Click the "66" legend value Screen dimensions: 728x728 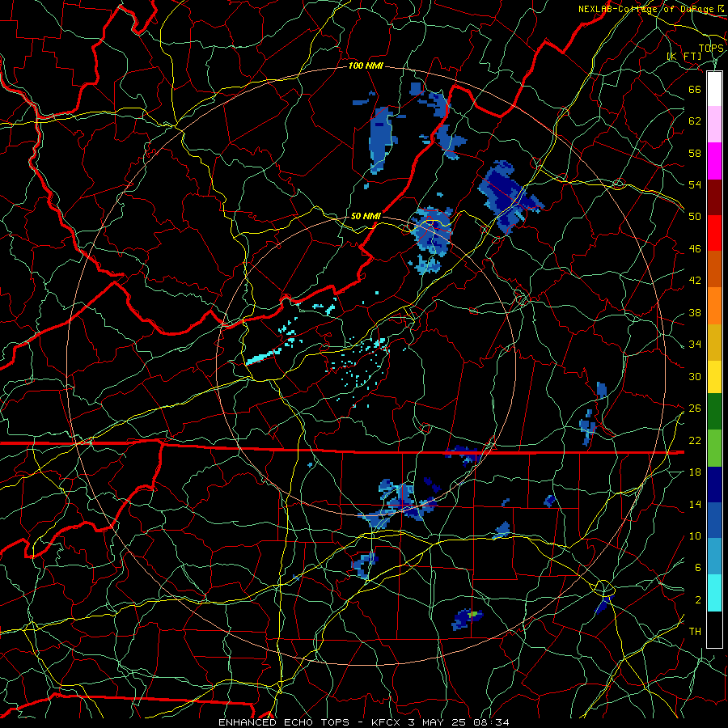[x=695, y=90]
